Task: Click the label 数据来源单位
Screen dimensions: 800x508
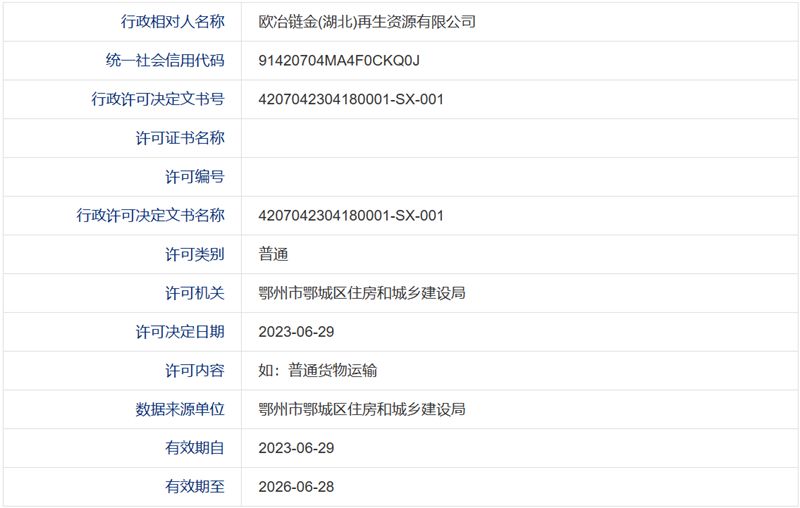Action: tap(180, 409)
